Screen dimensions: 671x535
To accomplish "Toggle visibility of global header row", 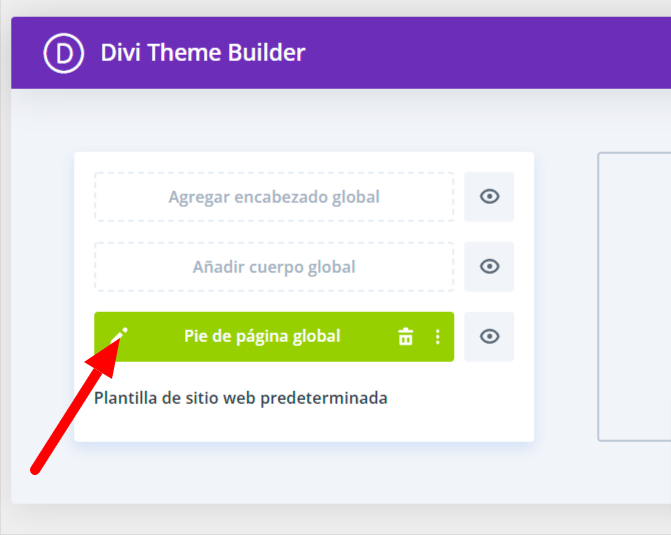I will click(x=489, y=197).
